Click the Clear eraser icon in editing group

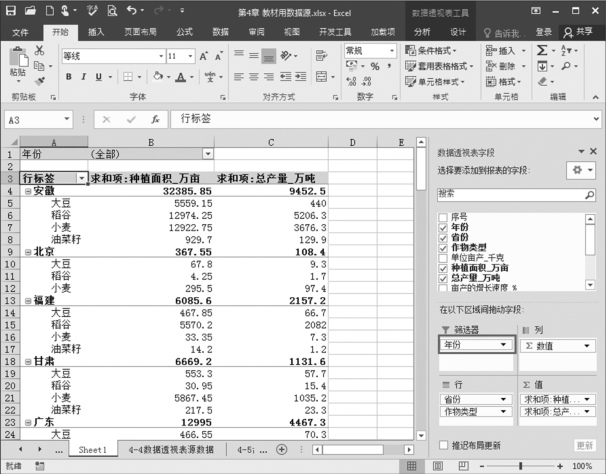tap(543, 81)
